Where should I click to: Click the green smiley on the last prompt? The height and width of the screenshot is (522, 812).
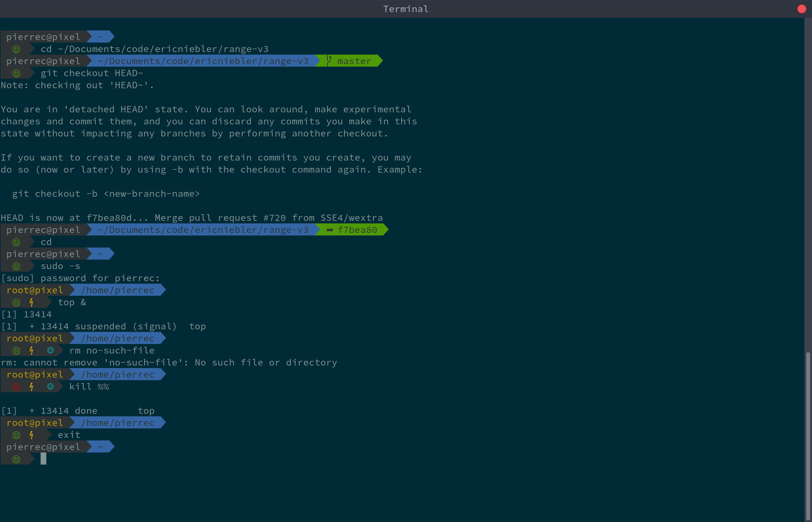pos(16,459)
